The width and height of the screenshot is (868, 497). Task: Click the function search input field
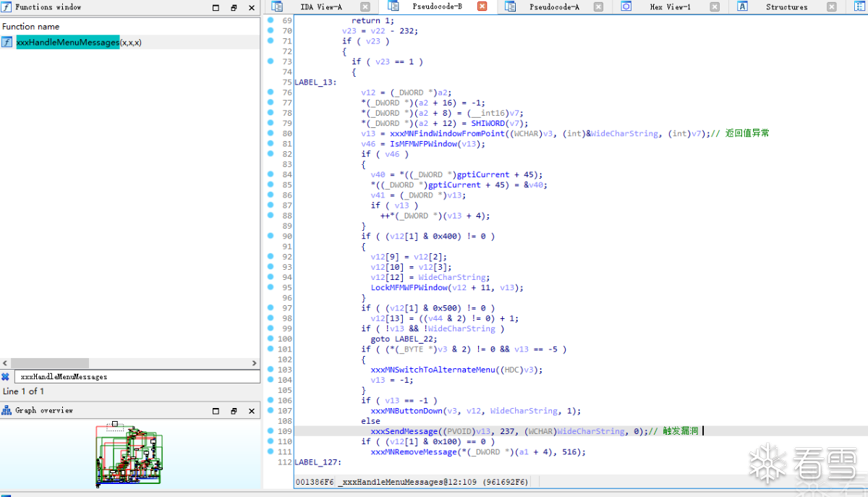[137, 377]
